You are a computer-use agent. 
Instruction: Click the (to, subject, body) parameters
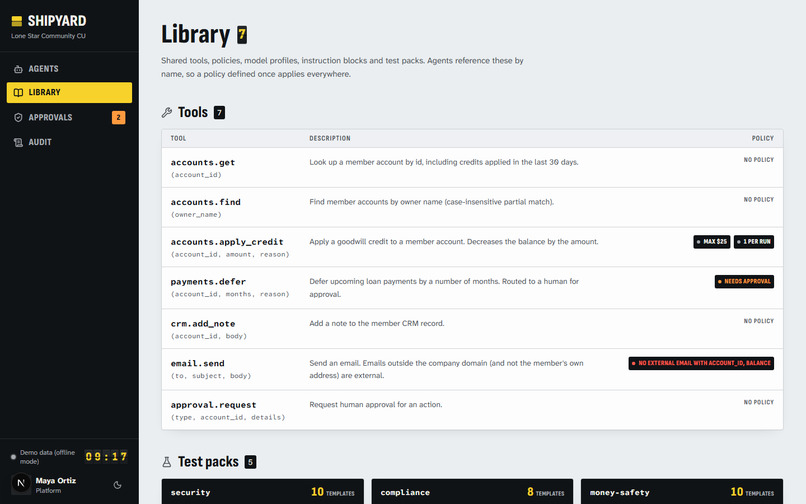(x=211, y=376)
